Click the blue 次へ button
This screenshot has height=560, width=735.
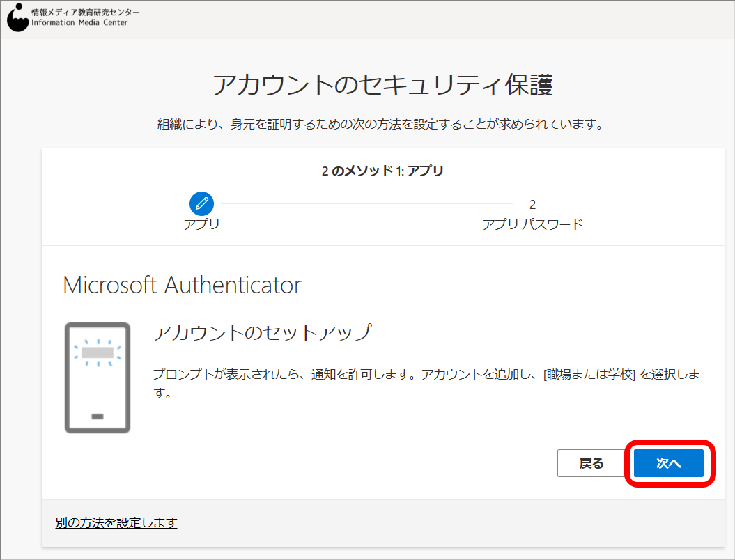tap(668, 463)
